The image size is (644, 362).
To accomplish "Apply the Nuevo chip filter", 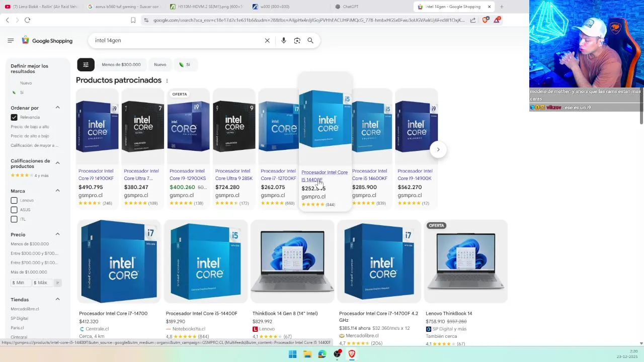I will [160, 64].
